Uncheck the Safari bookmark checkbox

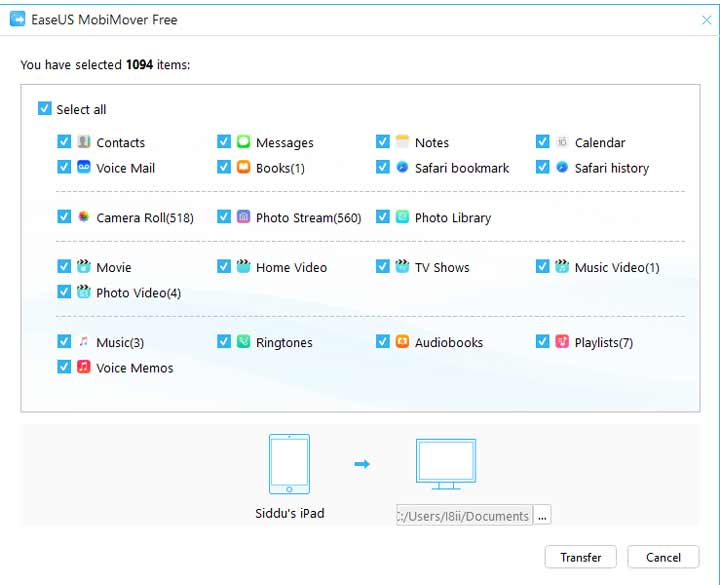(x=382, y=167)
